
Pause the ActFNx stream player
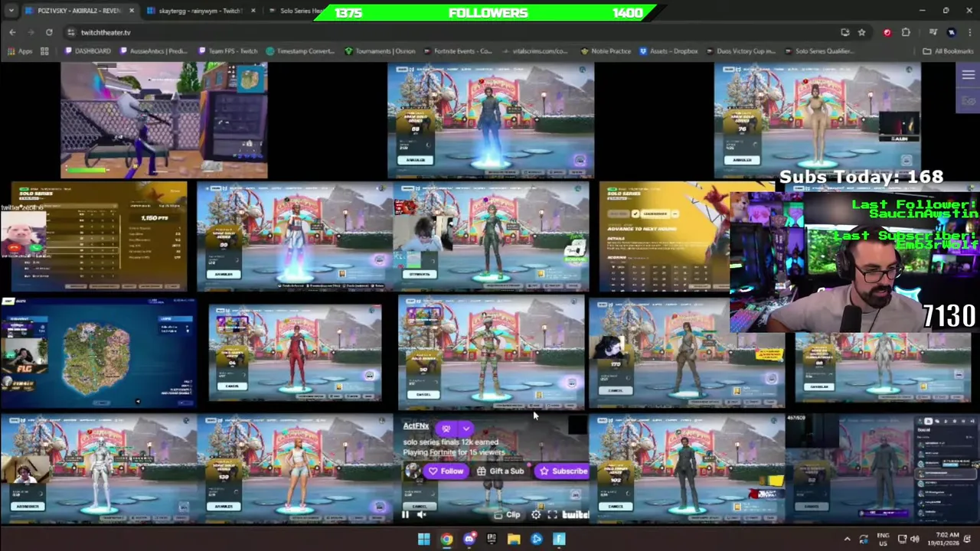click(405, 515)
